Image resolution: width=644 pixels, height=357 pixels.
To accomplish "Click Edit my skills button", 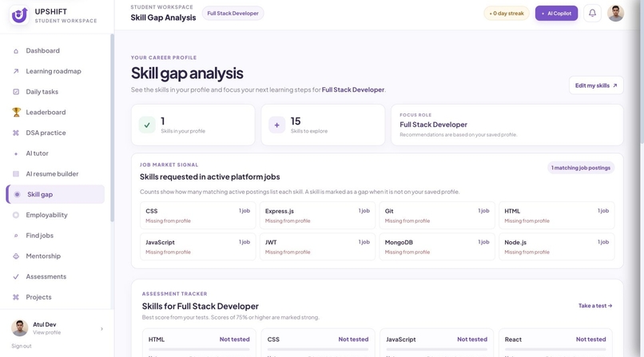I will coord(596,85).
